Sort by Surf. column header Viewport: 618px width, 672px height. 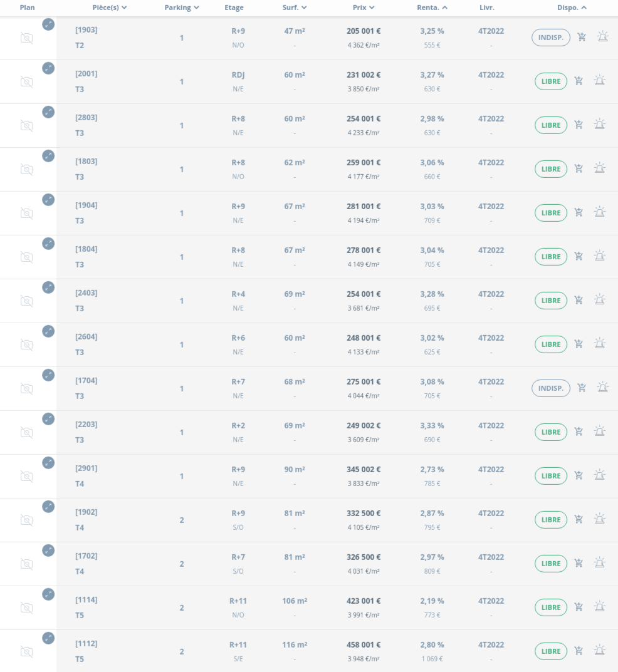[x=295, y=8]
